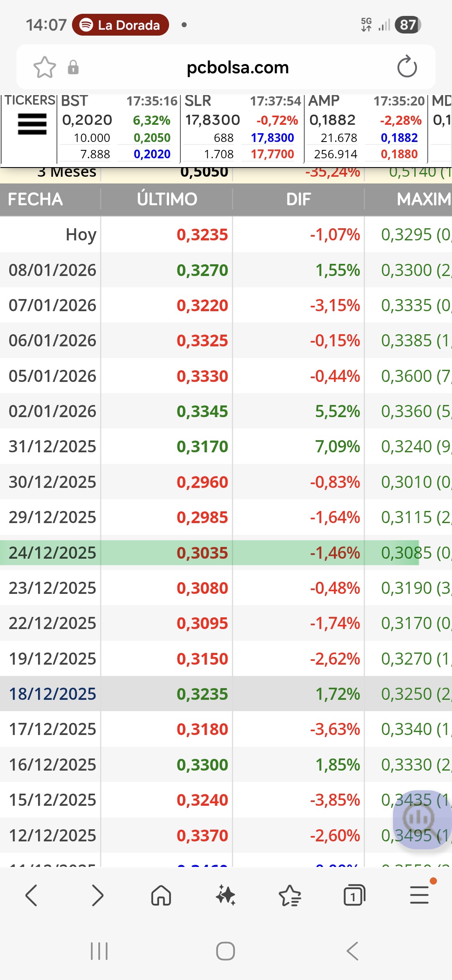Open the browser home page
Viewport: 452px width, 980px height.
(161, 895)
